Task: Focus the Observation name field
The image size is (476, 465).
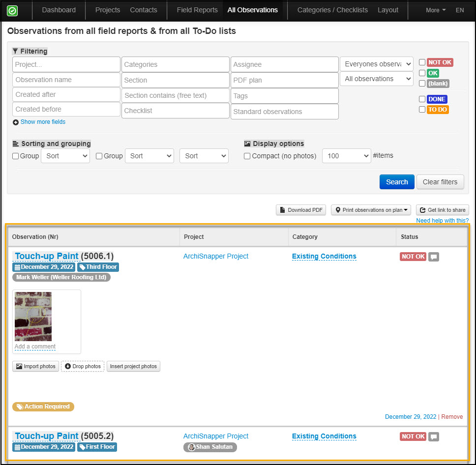Action: tap(66, 80)
